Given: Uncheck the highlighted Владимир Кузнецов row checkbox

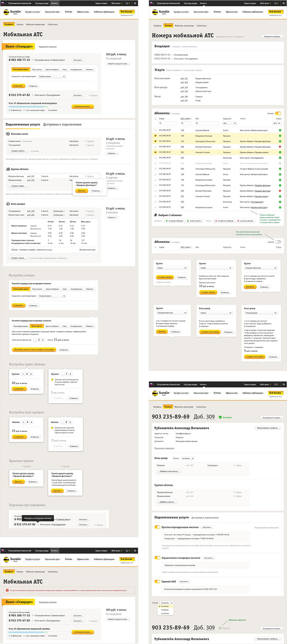Looking at the screenshot, I should 156,136.
